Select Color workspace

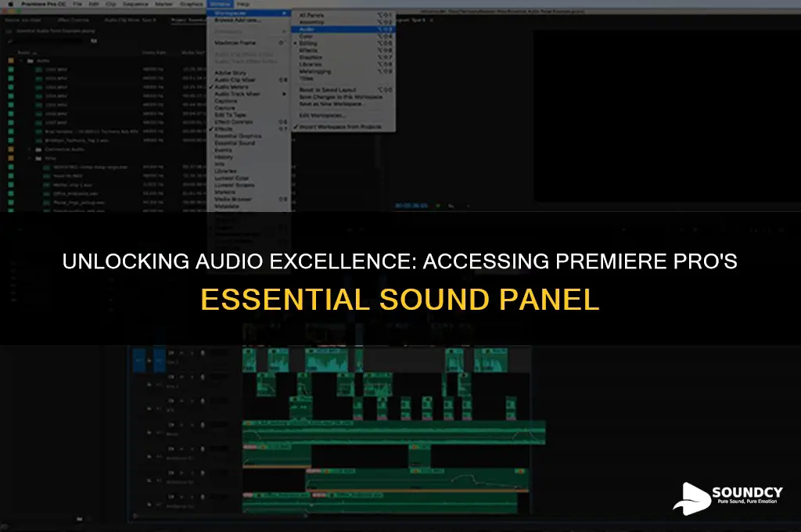pos(343,36)
